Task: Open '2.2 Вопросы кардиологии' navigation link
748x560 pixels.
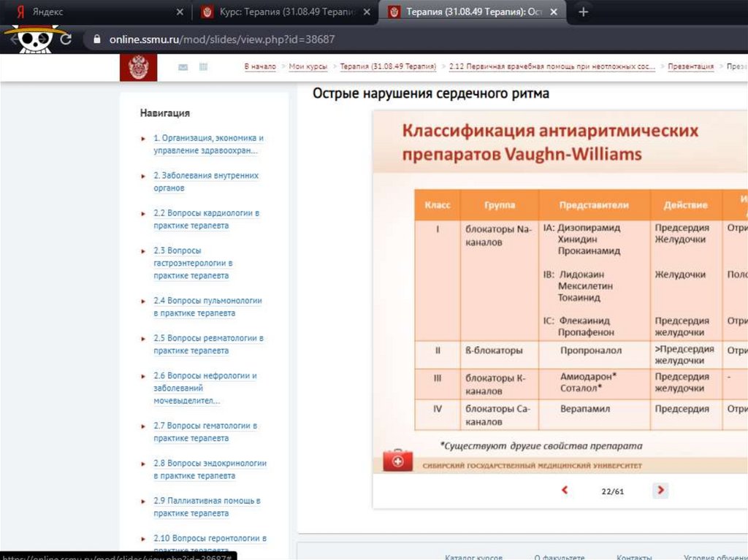Action: [x=207, y=219]
